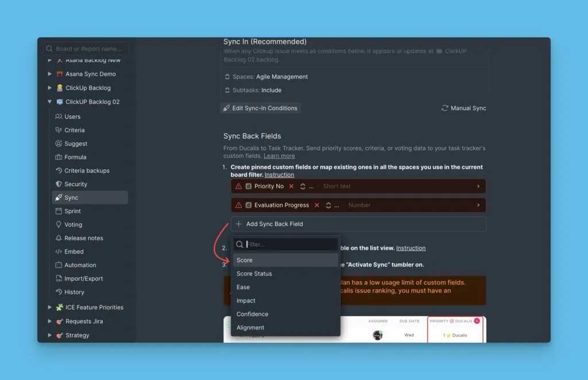Image resolution: width=588 pixels, height=380 pixels.
Task: Open the Embed code item
Action: coord(59,251)
